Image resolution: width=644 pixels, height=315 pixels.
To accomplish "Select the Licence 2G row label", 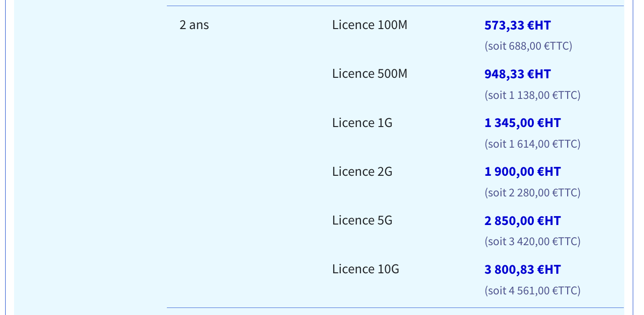I will [x=362, y=172].
